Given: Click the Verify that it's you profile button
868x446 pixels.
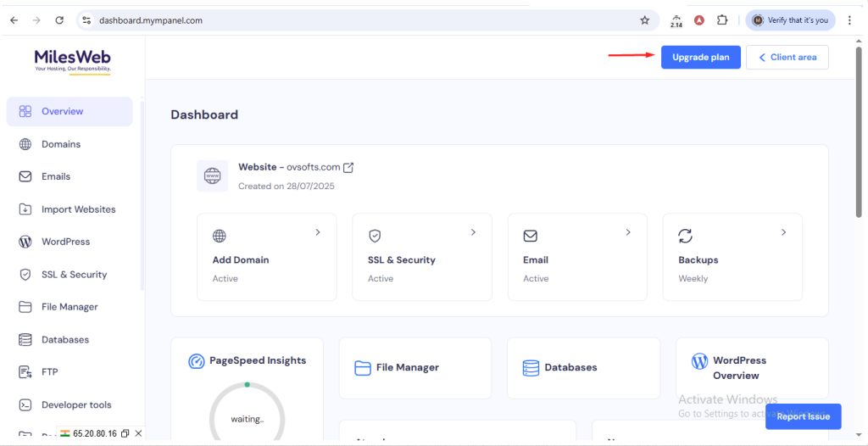Looking at the screenshot, I should [x=790, y=20].
